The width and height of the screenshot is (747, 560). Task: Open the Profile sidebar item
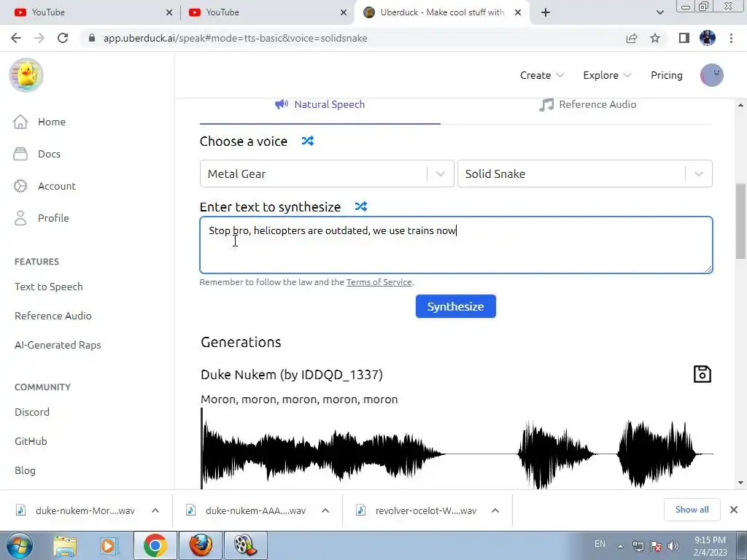[x=41, y=217]
